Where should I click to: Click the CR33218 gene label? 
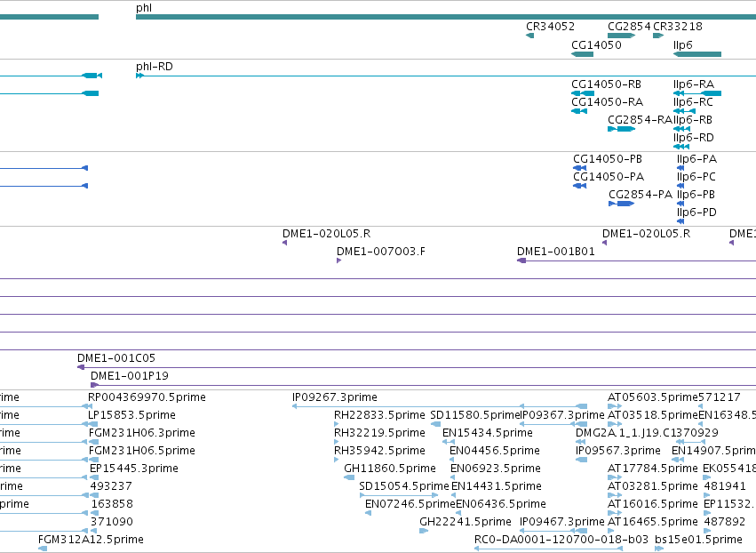[678, 27]
